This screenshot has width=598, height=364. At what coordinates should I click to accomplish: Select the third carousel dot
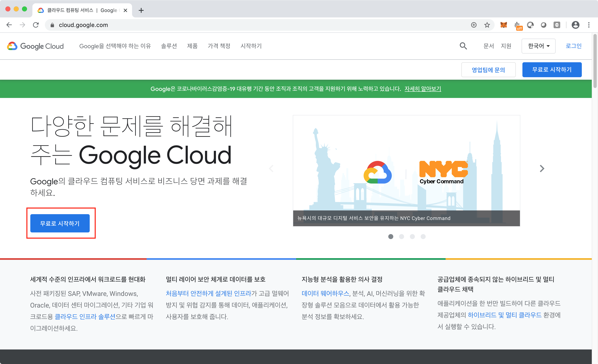point(412,236)
